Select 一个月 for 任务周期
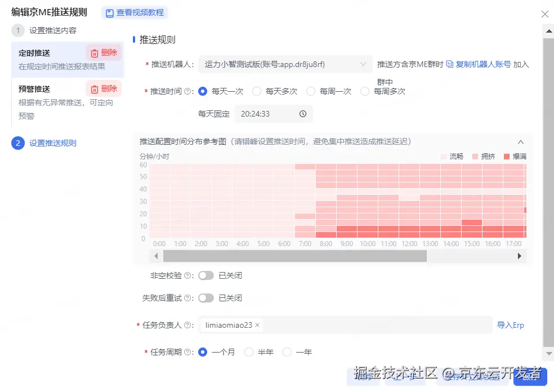Screen dimensions: 554x392 pos(217,352)
